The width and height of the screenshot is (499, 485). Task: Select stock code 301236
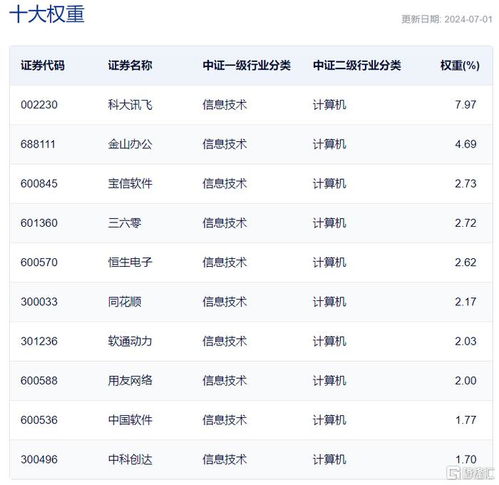[39, 341]
